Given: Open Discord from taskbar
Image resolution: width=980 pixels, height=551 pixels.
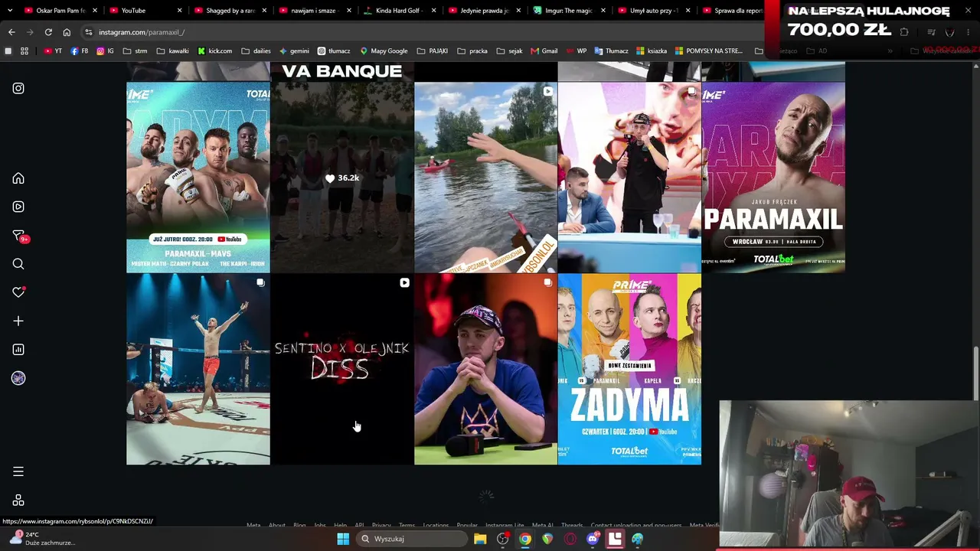Looking at the screenshot, I should [x=593, y=539].
